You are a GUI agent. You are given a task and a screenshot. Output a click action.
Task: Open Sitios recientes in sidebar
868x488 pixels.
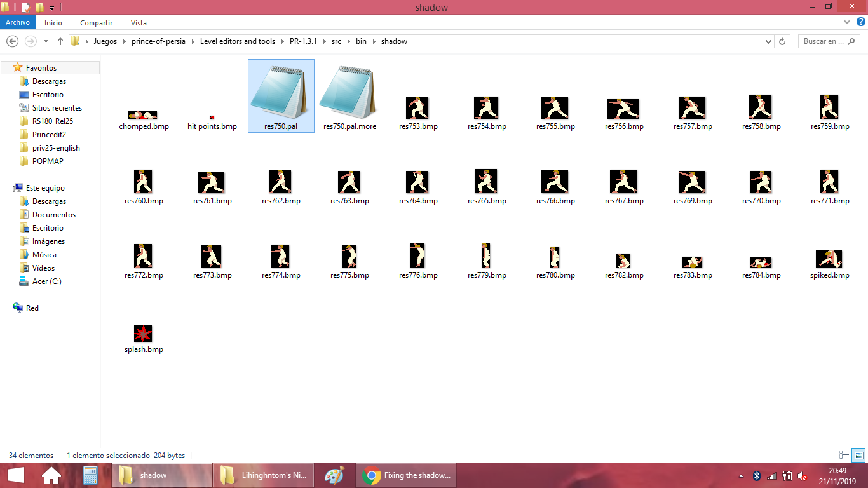[x=57, y=108]
